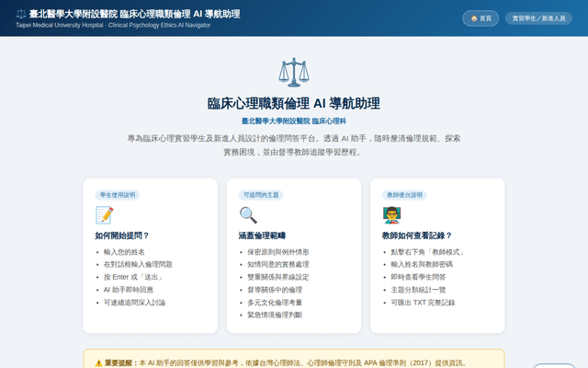Screen dimensions: 588x368
Task: Click the card heading 如何開始提問？
Action: click(122, 236)
